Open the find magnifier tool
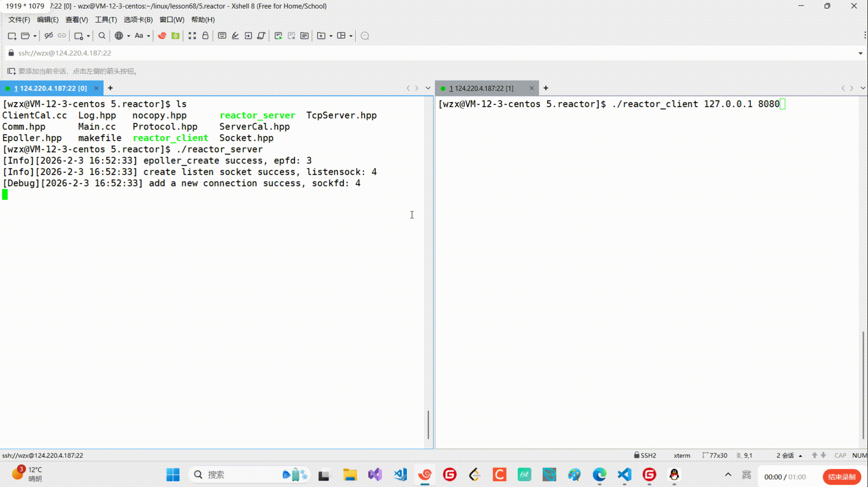 click(x=102, y=36)
